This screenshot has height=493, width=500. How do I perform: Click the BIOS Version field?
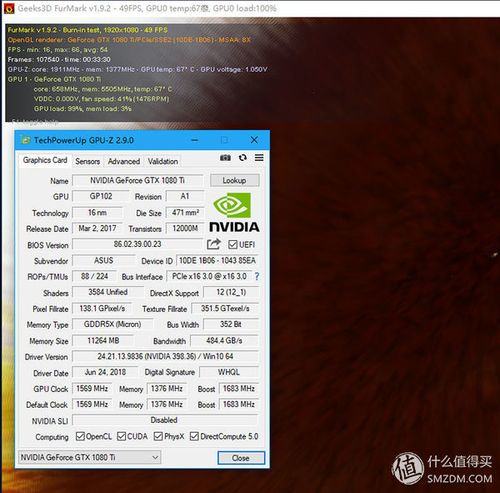(137, 244)
